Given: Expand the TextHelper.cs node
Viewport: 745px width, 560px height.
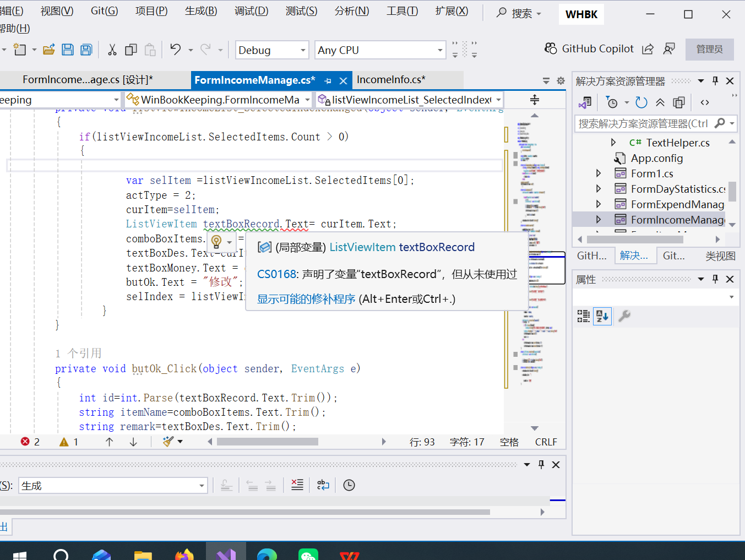Looking at the screenshot, I should (613, 143).
